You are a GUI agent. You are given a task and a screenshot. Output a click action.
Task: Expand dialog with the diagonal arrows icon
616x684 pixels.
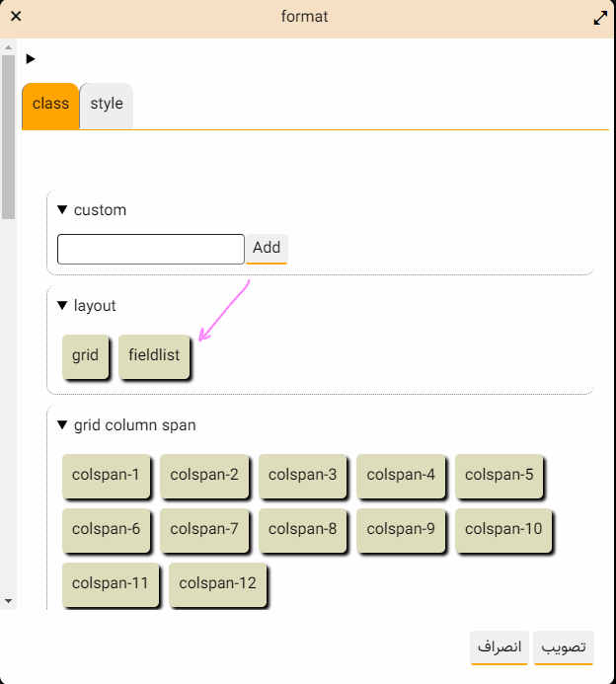click(600, 18)
